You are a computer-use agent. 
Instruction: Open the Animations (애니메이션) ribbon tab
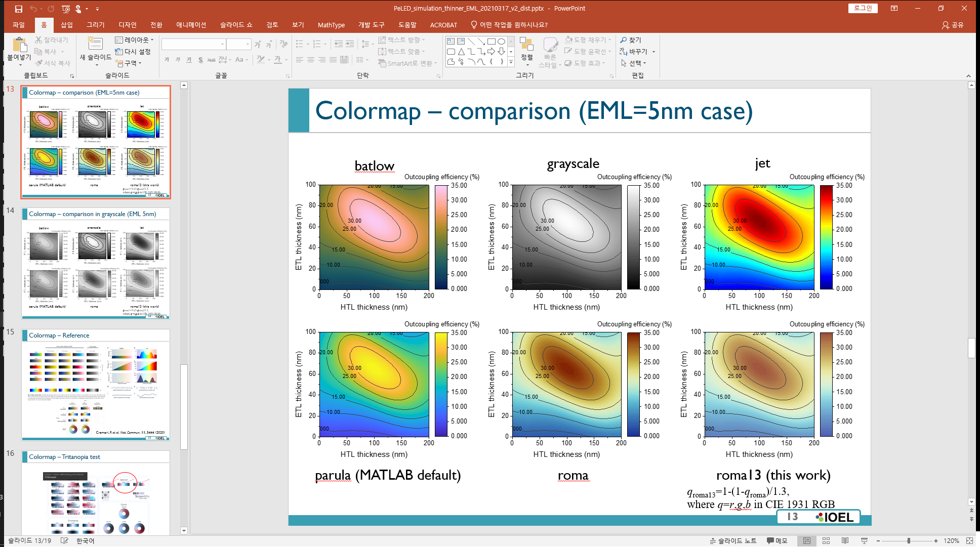[191, 25]
